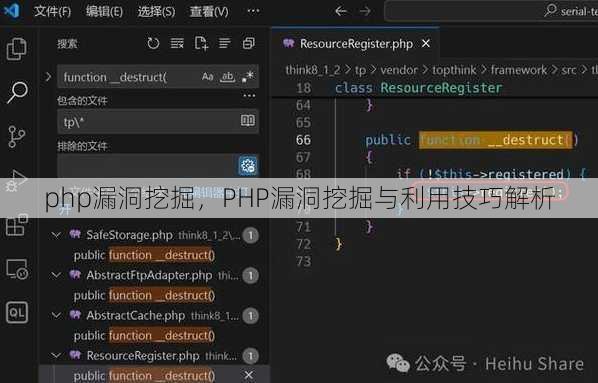Open the overflow menu ellipsis in menu bar
Viewport: 598px width, 383px height.
[x=253, y=11]
